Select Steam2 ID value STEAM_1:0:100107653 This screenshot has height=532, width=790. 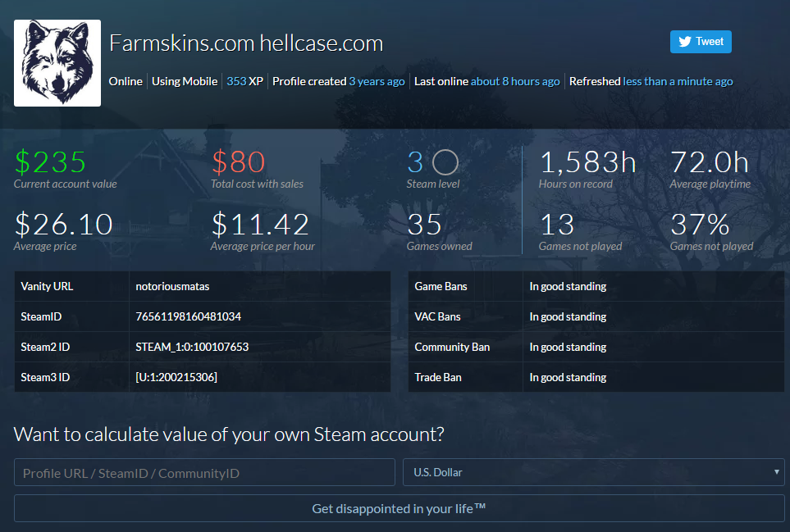coord(192,347)
